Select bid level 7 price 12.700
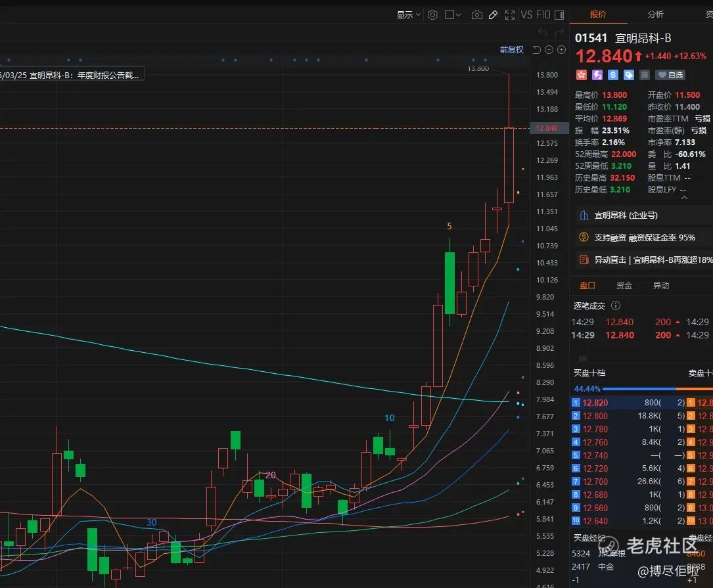The width and height of the screenshot is (713, 588). (595, 482)
